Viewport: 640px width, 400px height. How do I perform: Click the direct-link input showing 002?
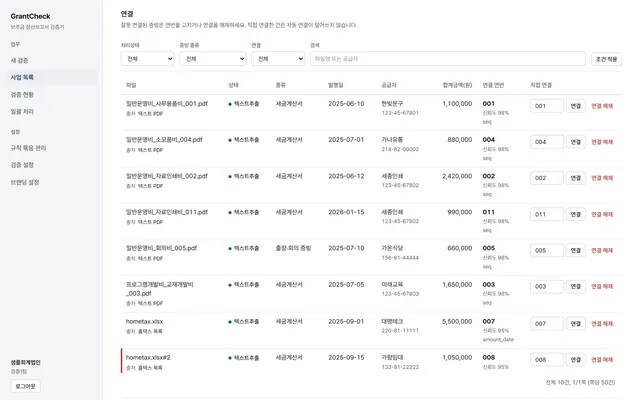tap(547, 178)
